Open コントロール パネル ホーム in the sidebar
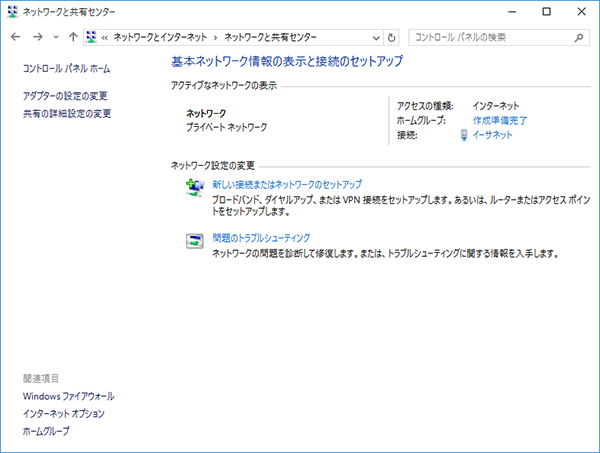The image size is (600, 453). coord(66,69)
